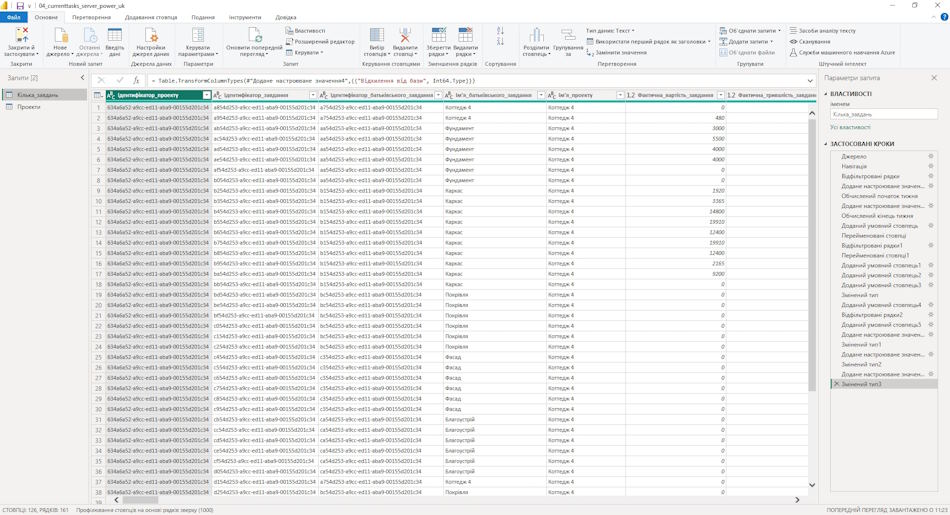Screen dimensions: 950x515
Task: Click the Введіть дані table icon
Action: pos(115,35)
